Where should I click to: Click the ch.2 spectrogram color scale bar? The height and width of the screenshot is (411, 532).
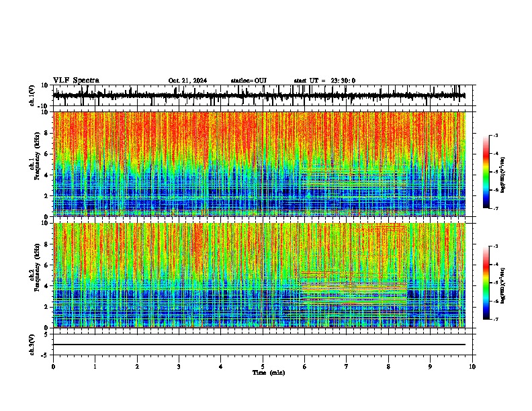click(486, 283)
